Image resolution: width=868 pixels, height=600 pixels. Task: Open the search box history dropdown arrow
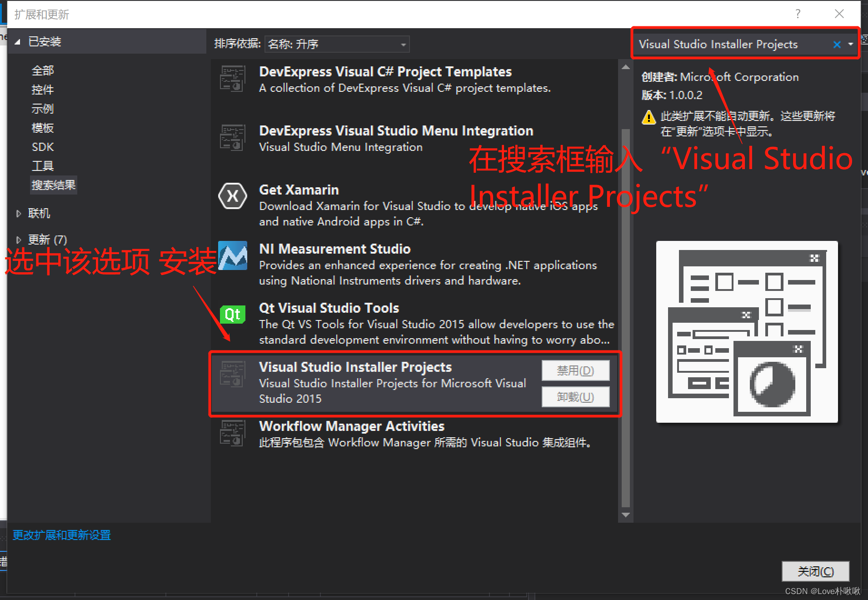(x=850, y=44)
